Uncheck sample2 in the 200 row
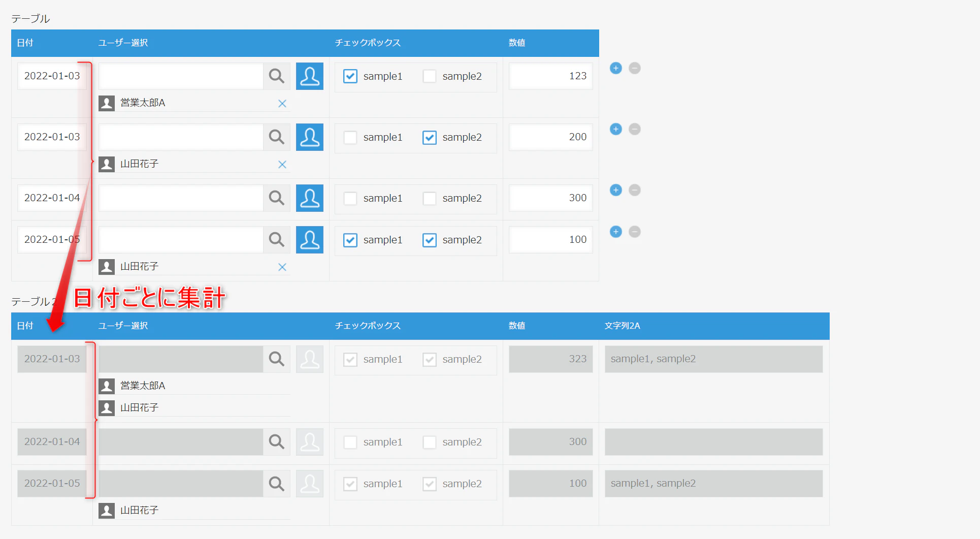Viewport: 980px width, 539px height. (430, 137)
